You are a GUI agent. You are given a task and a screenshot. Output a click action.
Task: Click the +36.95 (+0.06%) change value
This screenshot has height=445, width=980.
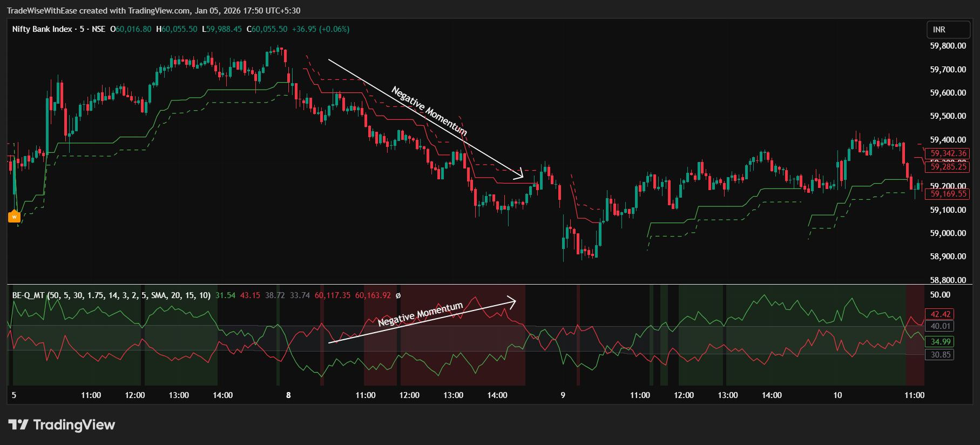coord(321,29)
